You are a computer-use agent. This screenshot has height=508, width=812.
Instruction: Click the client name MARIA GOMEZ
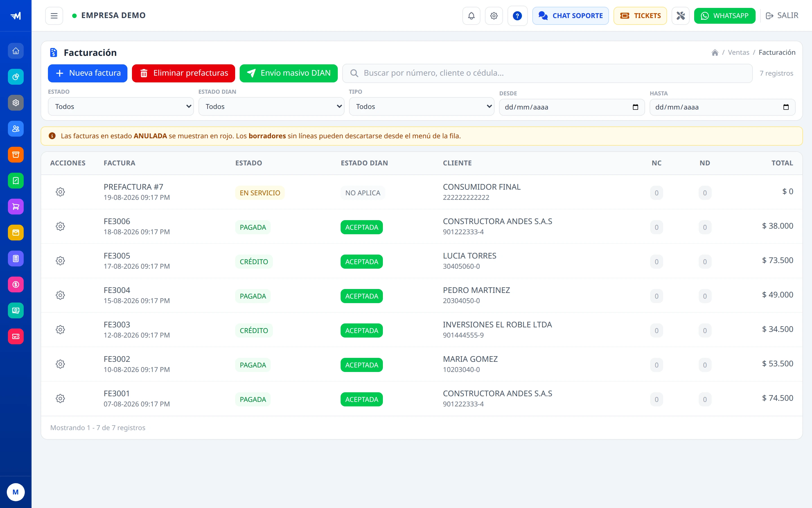(470, 359)
